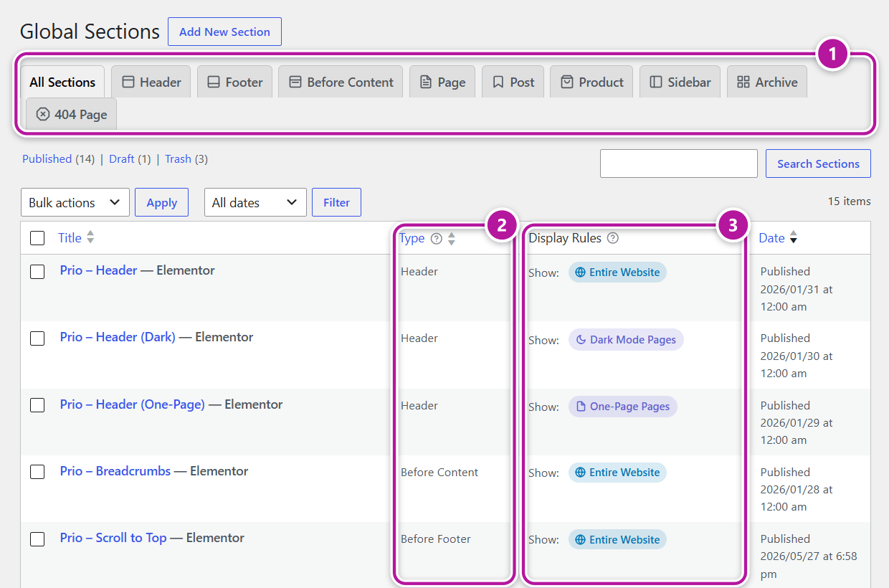889x588 pixels.
Task: Click the Archive tab grid icon
Action: pyautogui.click(x=743, y=82)
